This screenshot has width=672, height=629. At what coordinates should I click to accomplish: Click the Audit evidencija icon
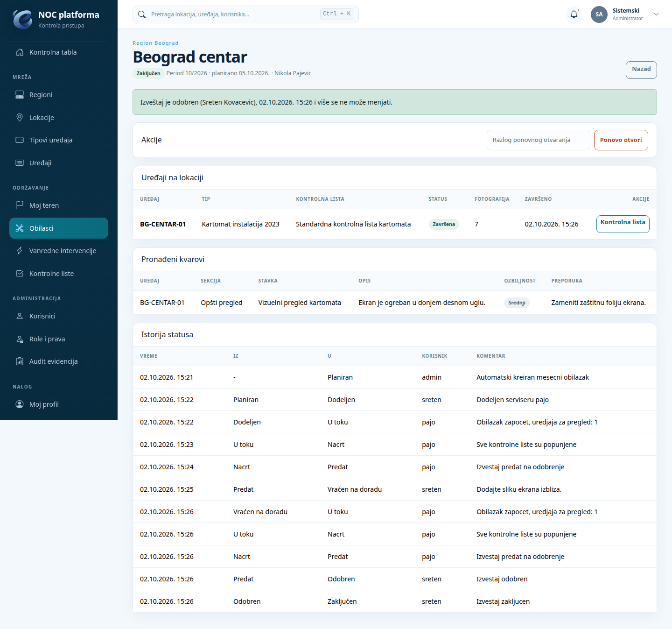pyautogui.click(x=20, y=361)
